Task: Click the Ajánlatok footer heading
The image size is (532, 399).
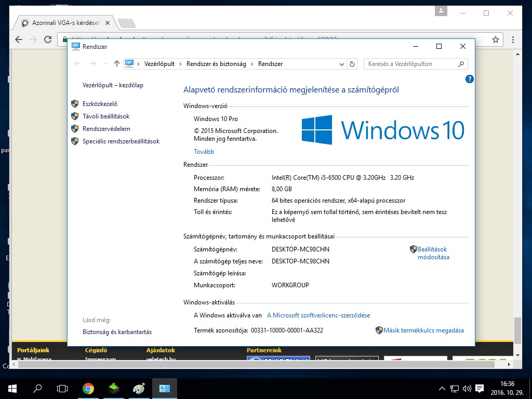Action: tap(161, 350)
